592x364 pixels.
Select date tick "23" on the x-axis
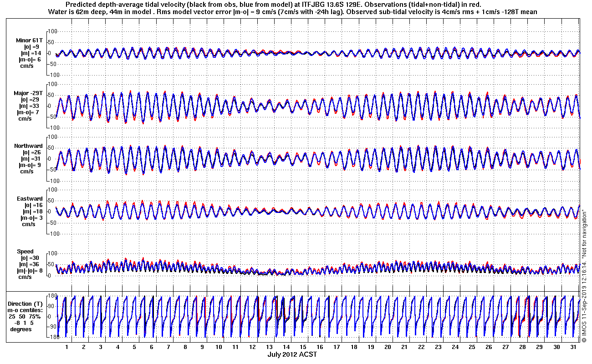point(438,347)
